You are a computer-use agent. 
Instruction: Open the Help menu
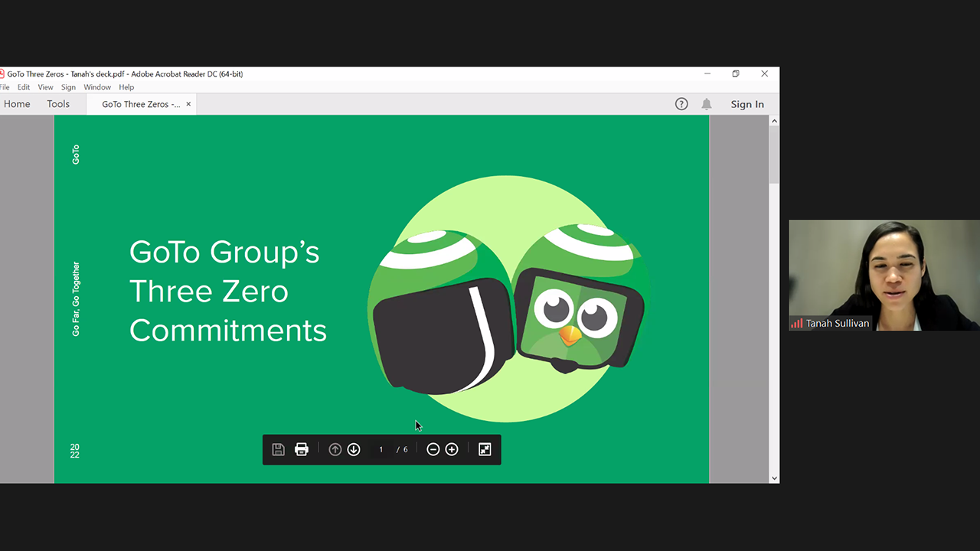click(x=126, y=87)
